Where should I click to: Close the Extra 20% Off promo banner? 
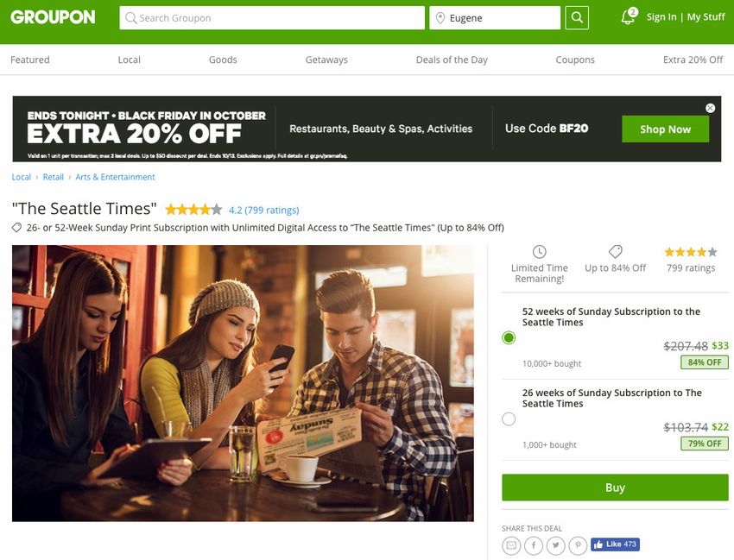[x=710, y=108]
